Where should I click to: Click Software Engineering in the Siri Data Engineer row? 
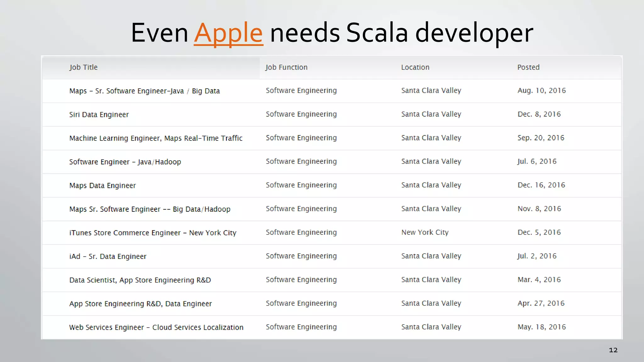[x=301, y=114]
